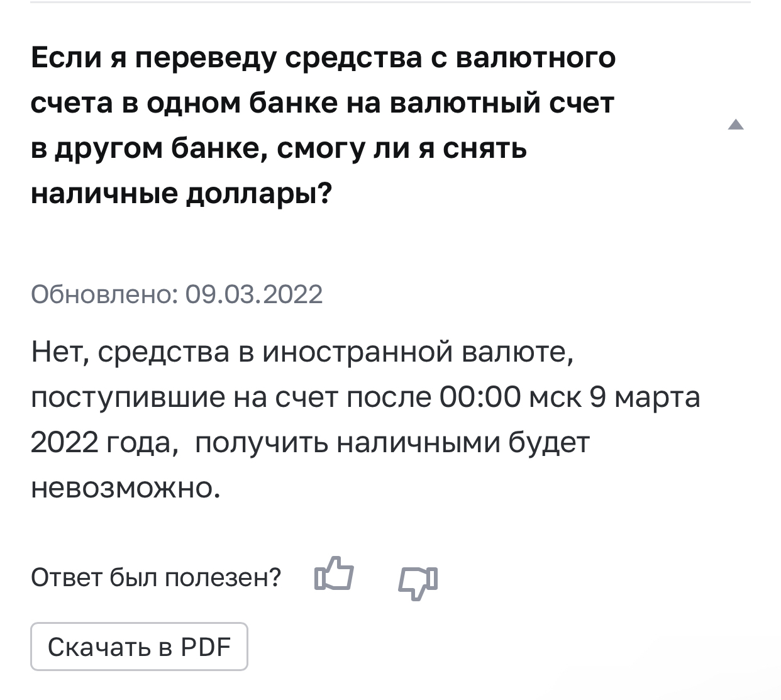
Task: Click the word 'PDF' on the download button
Action: [x=206, y=647]
